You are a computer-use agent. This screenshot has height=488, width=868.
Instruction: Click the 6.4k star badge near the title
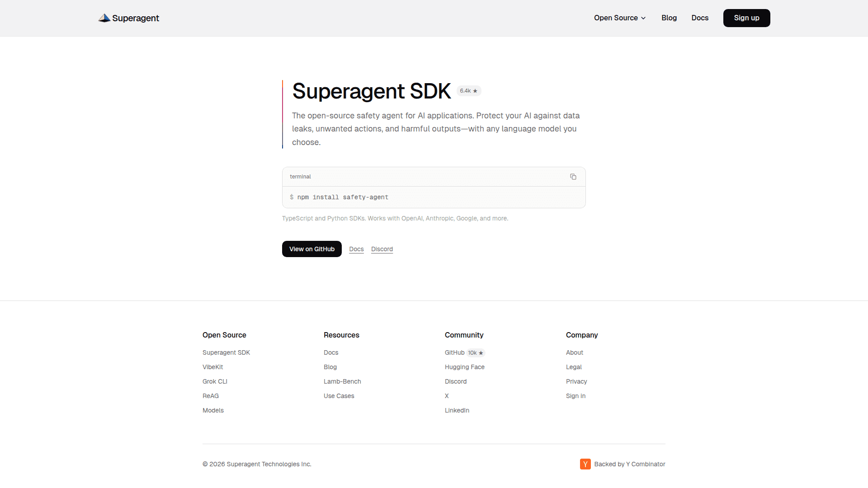468,91
